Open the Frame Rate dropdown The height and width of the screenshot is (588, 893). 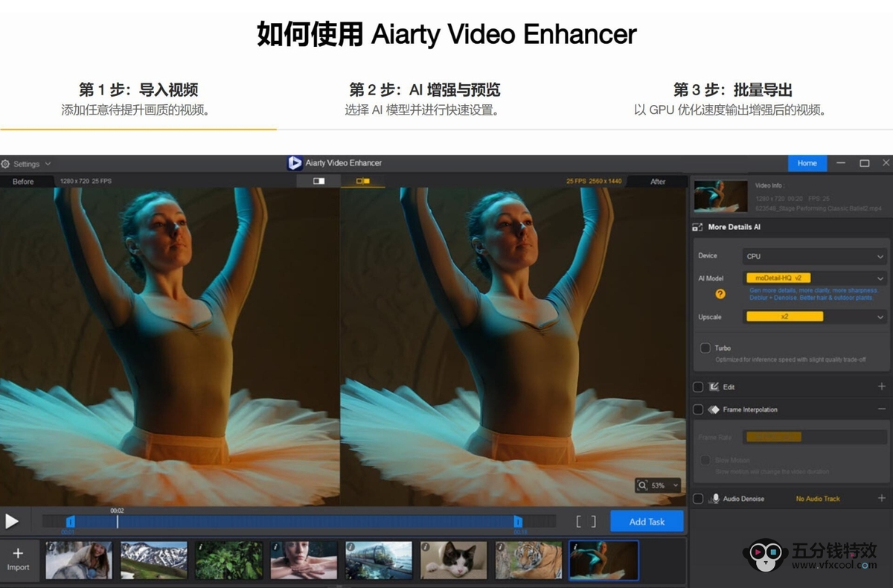pos(815,438)
